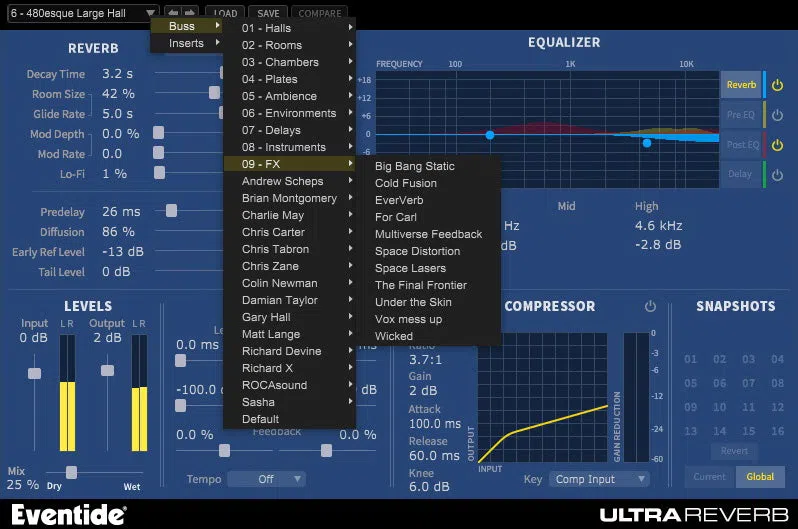This screenshot has width=798, height=529.
Task: Click the Predelay slider handle
Action: pyautogui.click(x=172, y=210)
